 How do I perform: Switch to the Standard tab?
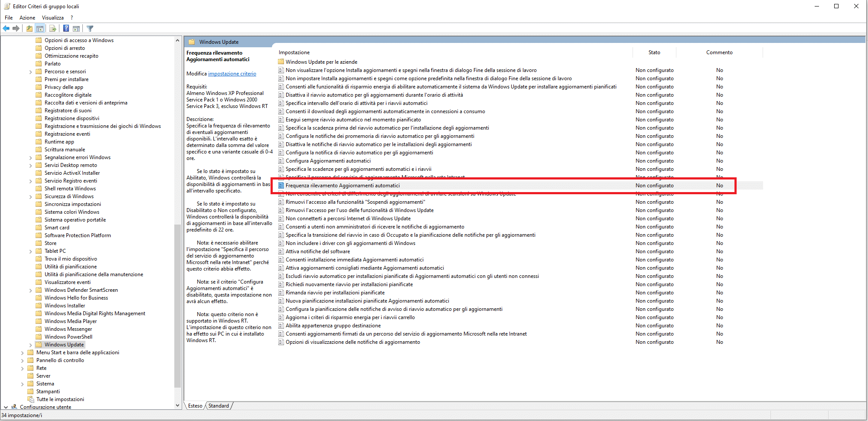[219, 406]
